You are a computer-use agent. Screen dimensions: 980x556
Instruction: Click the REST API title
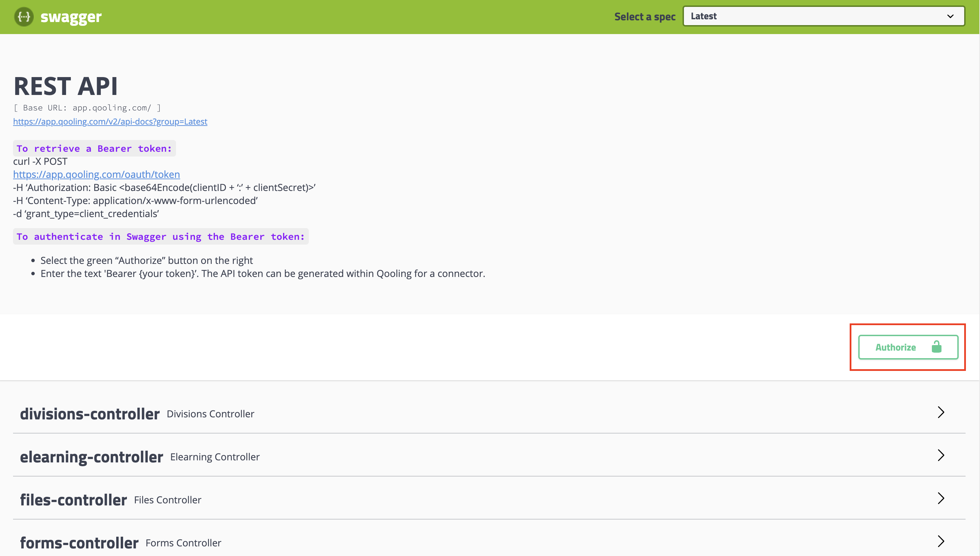66,86
